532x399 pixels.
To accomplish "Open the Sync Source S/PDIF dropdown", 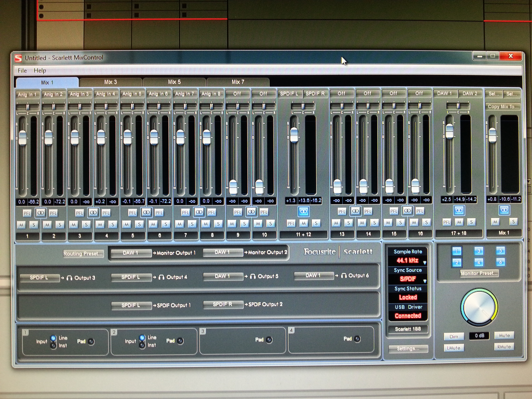I will [408, 279].
